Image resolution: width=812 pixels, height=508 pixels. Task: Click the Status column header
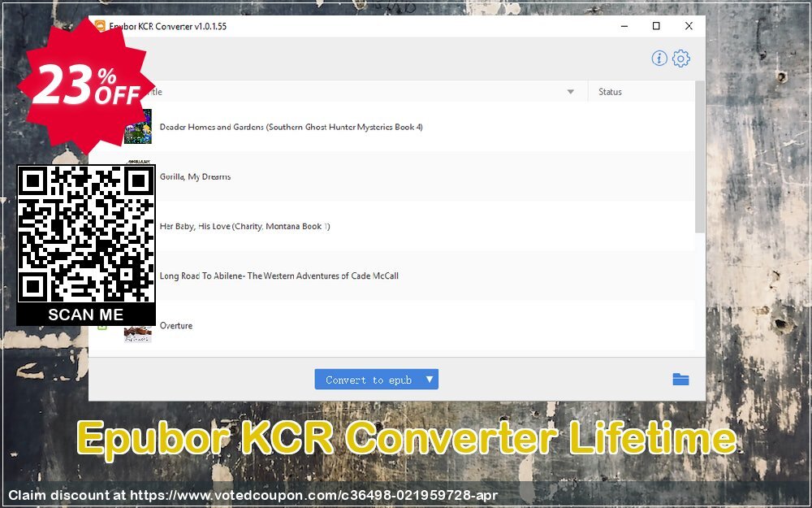[x=610, y=92]
